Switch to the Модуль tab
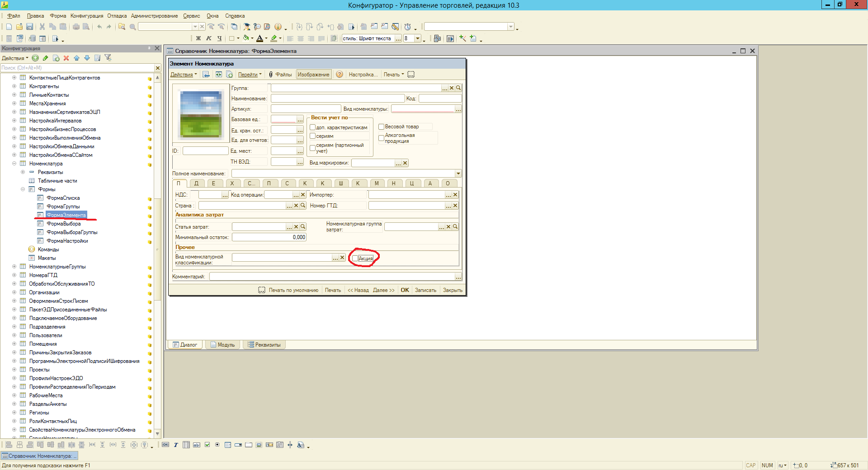The image size is (868, 470). pos(223,345)
